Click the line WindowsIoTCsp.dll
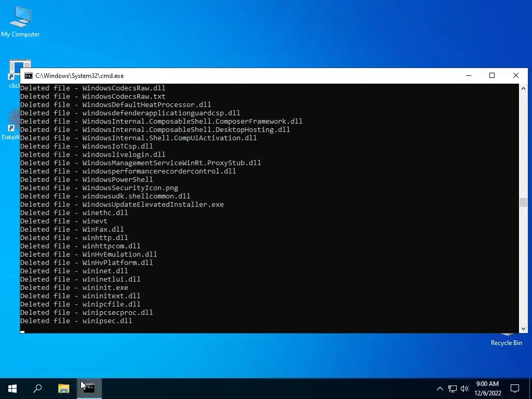The height and width of the screenshot is (399, 532). (87, 146)
